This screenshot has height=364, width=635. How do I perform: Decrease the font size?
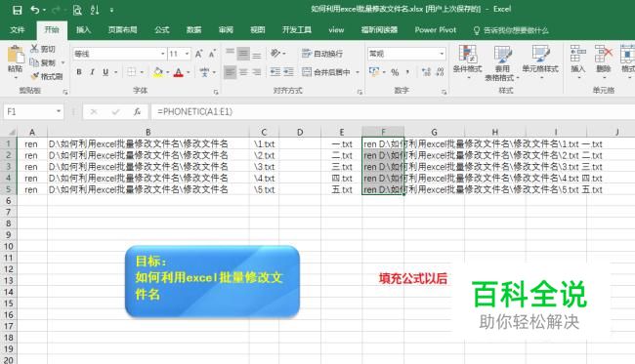(212, 54)
